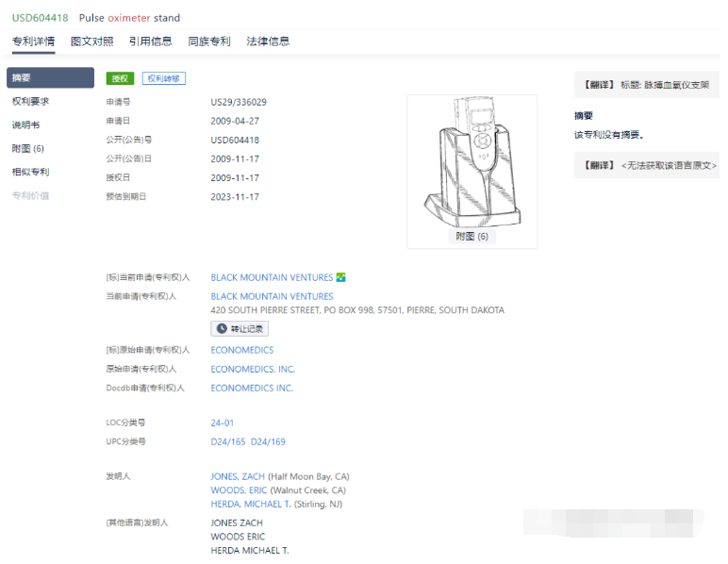Screen dimensions: 728x564
Task: Open 说明书 in the left sidebar
Action: click(x=25, y=124)
